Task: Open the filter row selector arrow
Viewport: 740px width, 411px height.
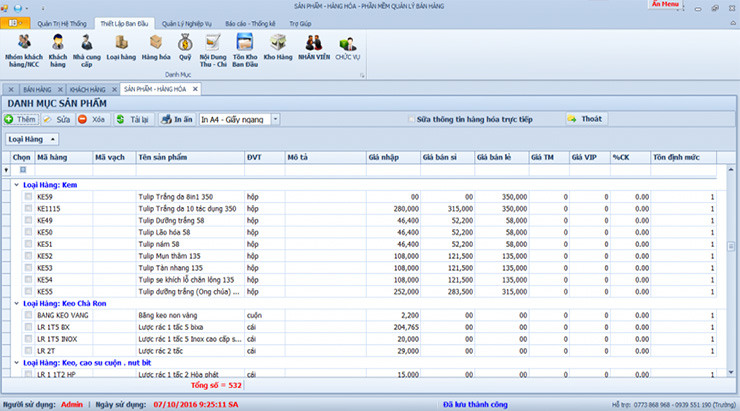Action: (x=6, y=170)
